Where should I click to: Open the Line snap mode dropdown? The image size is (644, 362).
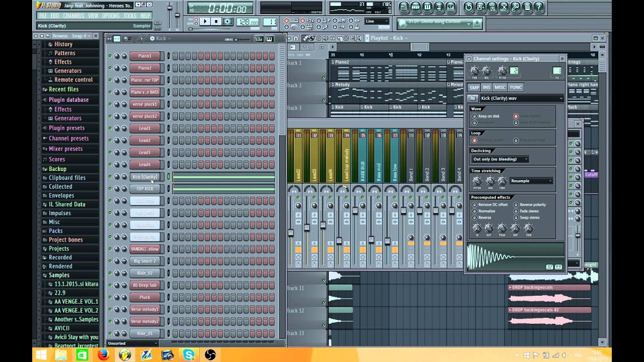coord(377,21)
